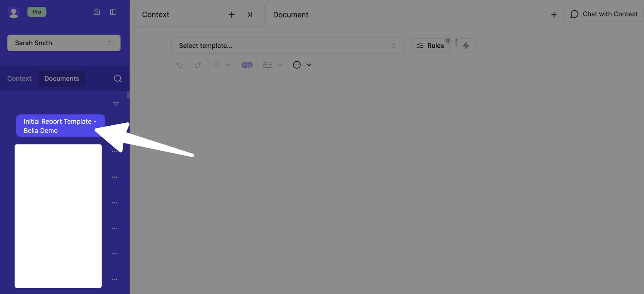Go to home via house icon
The height and width of the screenshot is (294, 644).
coord(97,12)
